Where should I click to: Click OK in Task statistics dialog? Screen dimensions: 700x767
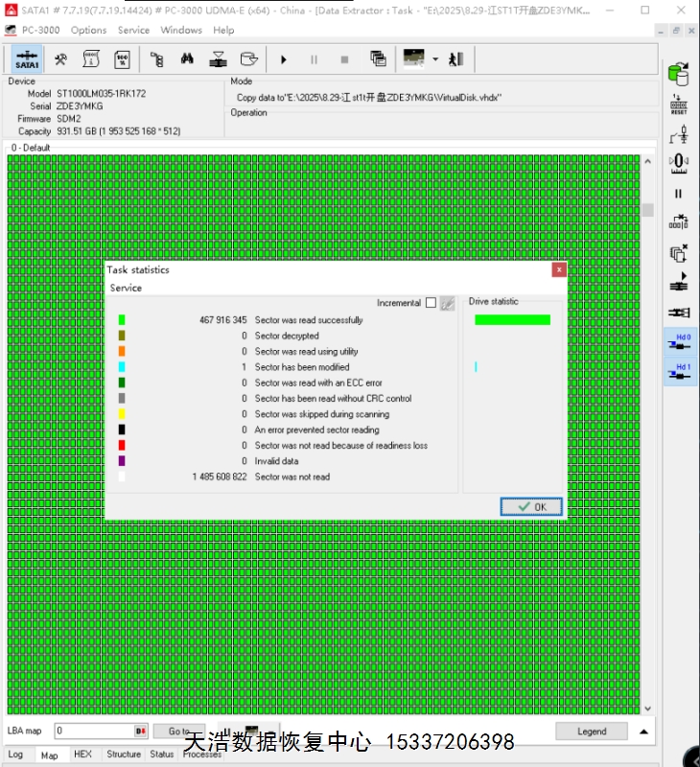pyautogui.click(x=531, y=506)
